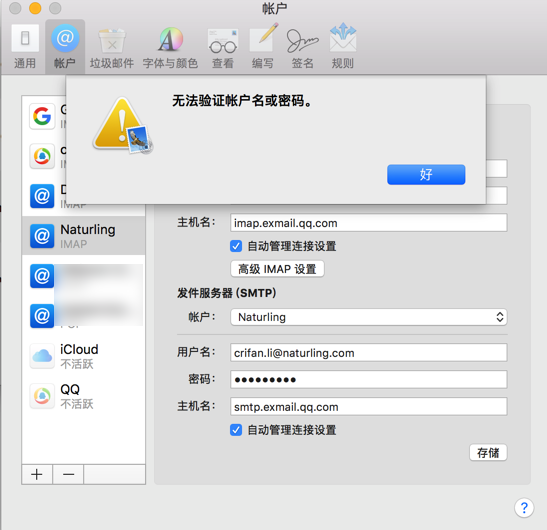This screenshot has height=530, width=547.
Task: Open help with the question mark button
Action: tap(524, 507)
